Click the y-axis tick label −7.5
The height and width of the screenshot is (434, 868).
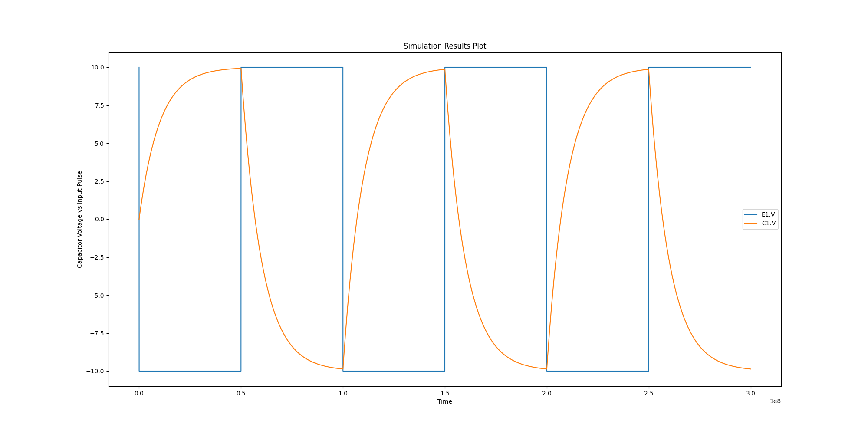[97, 333]
